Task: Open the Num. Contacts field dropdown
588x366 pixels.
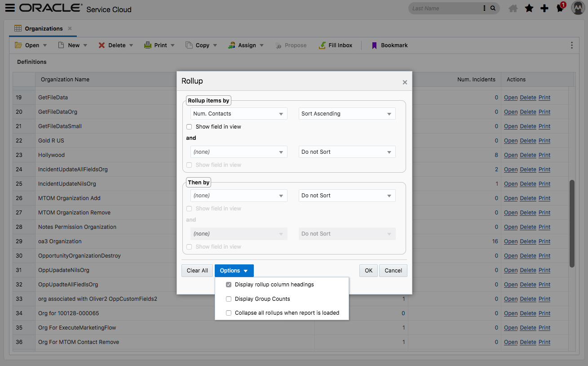Action: point(239,113)
